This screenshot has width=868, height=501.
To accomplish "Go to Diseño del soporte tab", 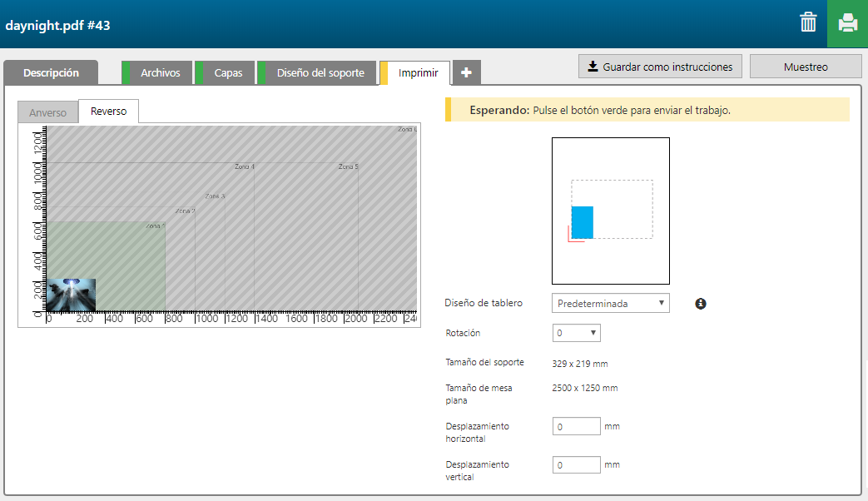I will click(x=320, y=73).
